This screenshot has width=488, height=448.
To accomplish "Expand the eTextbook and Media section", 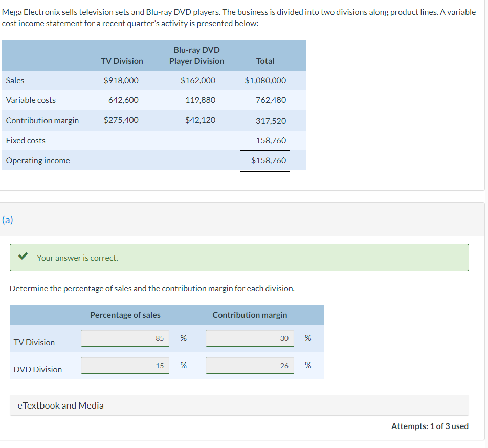I will pyautogui.click(x=239, y=406).
